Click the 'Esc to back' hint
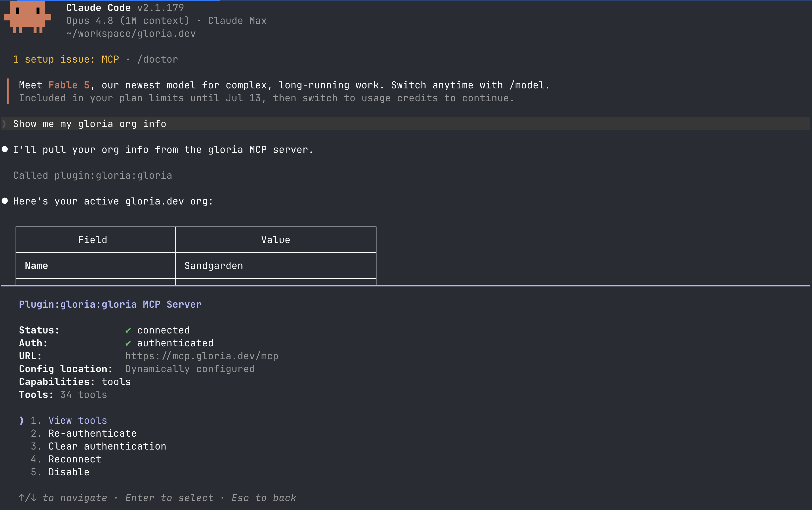The image size is (812, 510). coord(264,498)
